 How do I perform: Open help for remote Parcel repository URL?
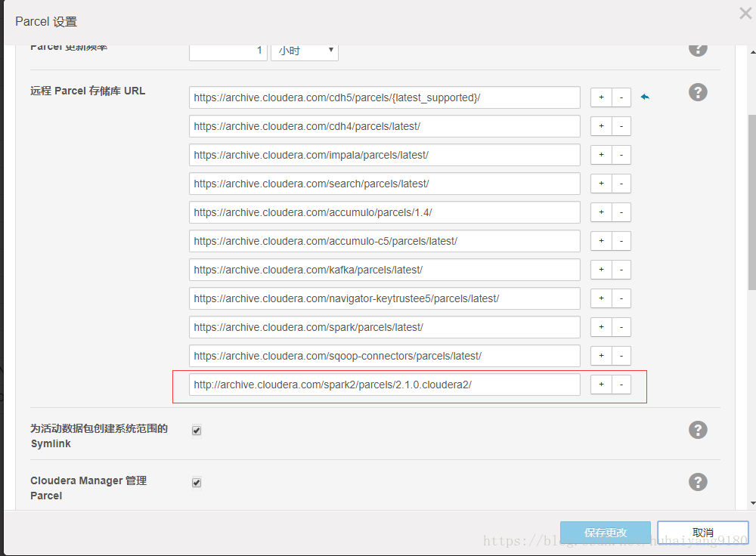pos(698,92)
